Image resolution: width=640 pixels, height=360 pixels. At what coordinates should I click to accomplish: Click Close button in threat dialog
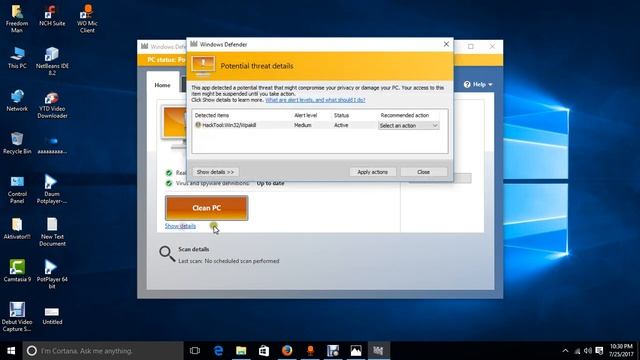(424, 172)
